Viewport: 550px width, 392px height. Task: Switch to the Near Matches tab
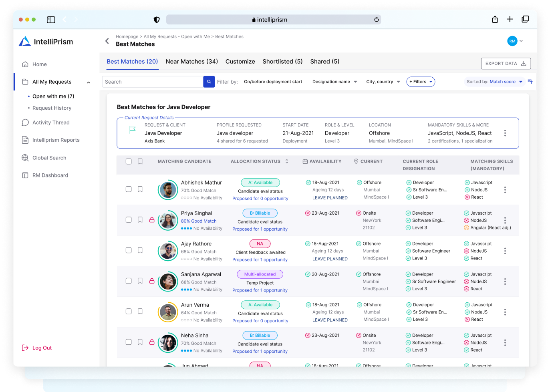coord(191,61)
